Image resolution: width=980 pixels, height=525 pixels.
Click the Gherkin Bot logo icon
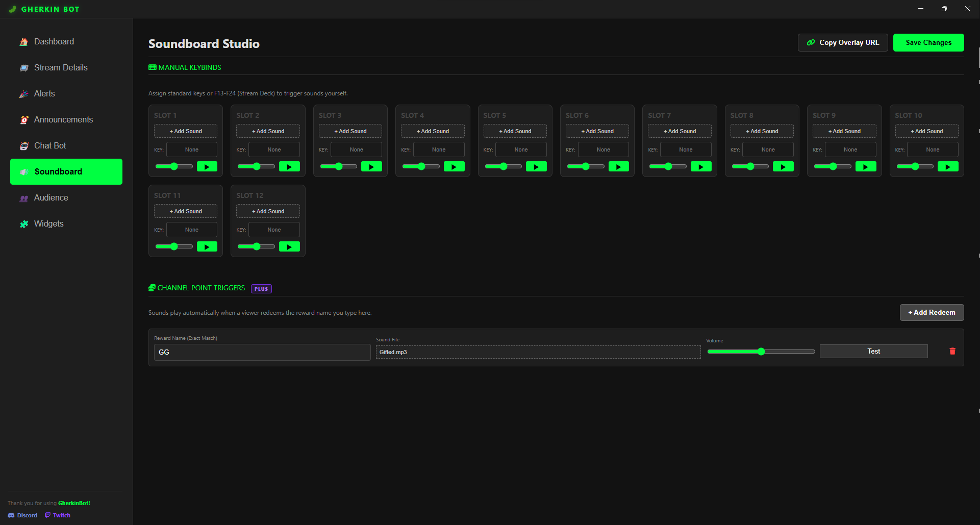tap(12, 9)
